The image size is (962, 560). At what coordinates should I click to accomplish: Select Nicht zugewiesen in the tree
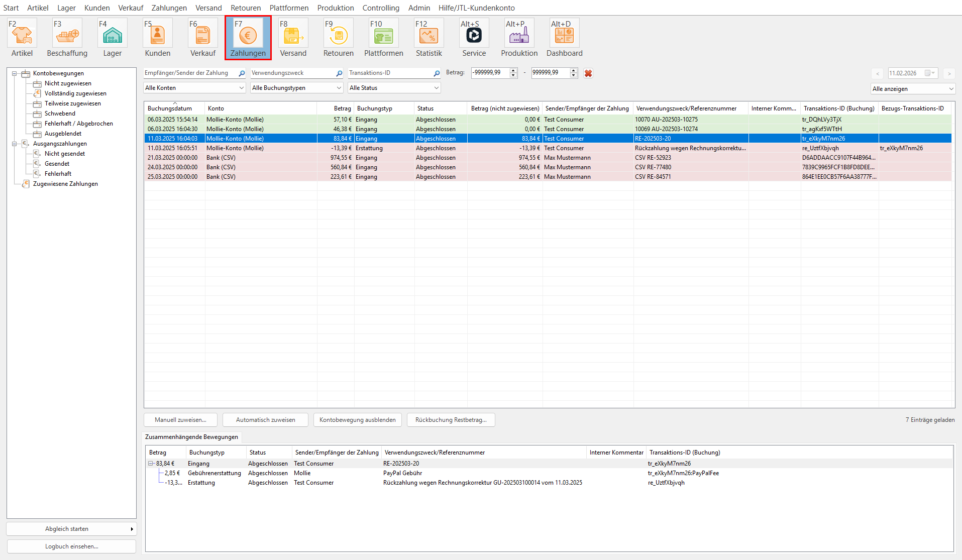click(x=68, y=83)
